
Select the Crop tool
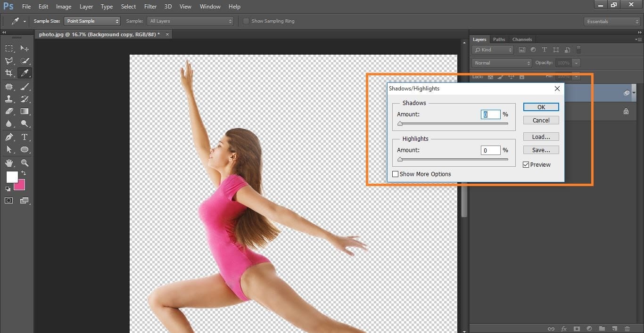point(9,73)
